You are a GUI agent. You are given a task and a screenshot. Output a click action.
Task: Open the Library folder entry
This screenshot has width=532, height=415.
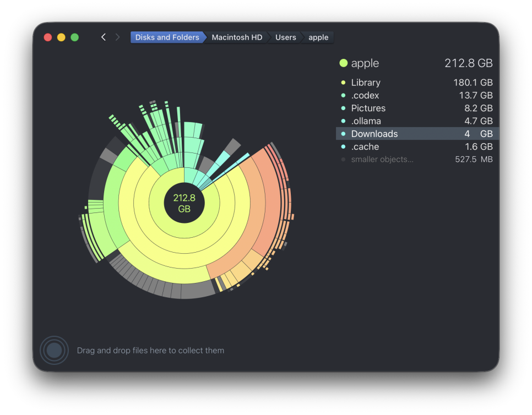[x=417, y=83]
